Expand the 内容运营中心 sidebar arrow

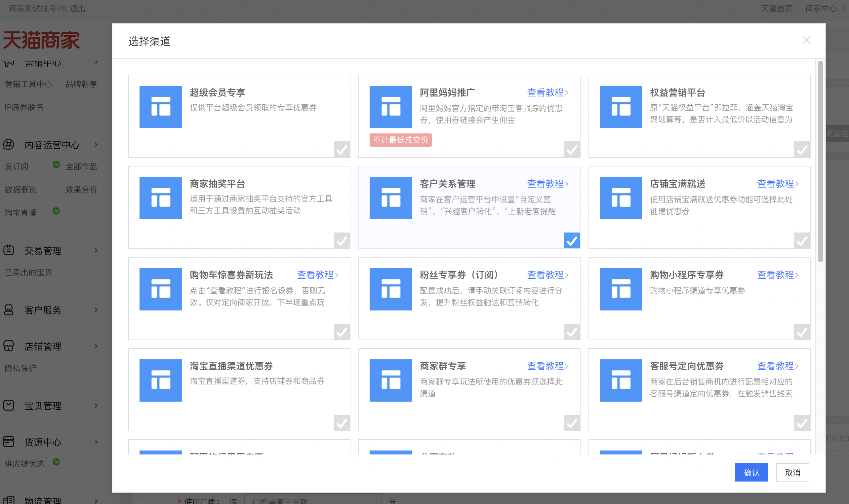[96, 145]
